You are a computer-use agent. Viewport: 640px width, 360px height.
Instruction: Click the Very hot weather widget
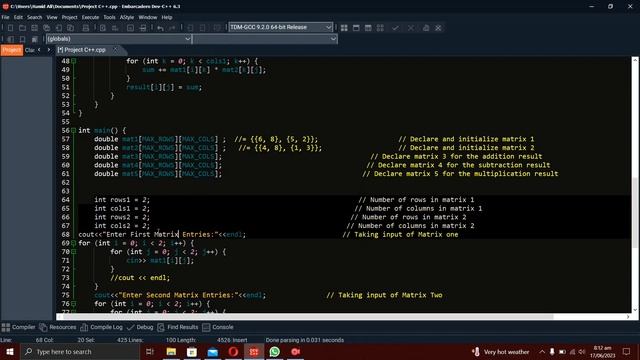(501, 351)
